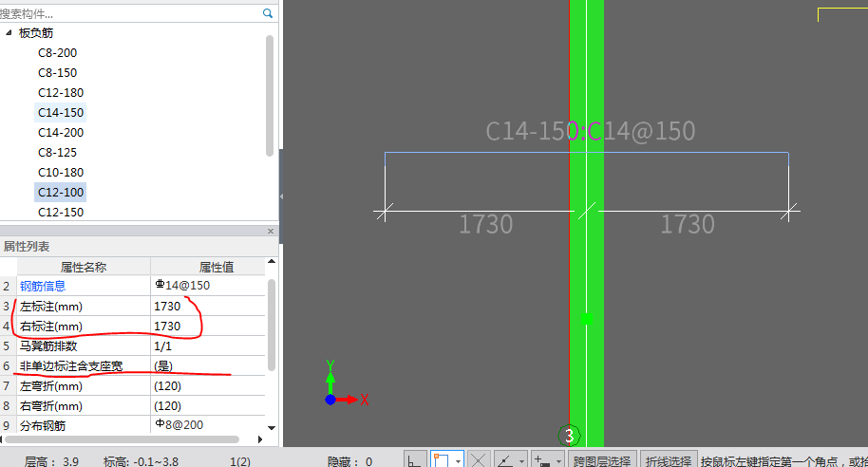The height and width of the screenshot is (467, 868).
Task: Click the C14-150:C14@150 rebar label
Action: 590,132
